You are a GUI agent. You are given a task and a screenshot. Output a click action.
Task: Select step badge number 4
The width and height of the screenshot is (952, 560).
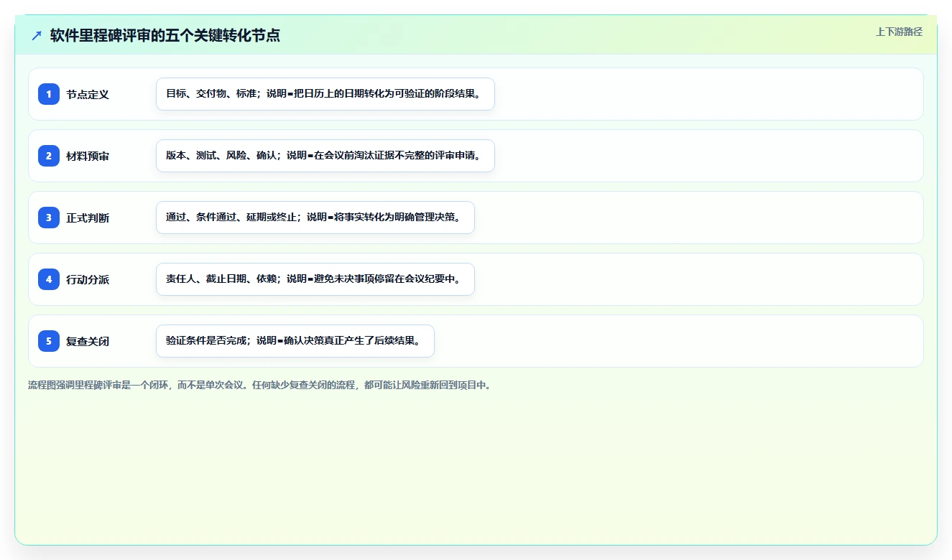point(49,279)
